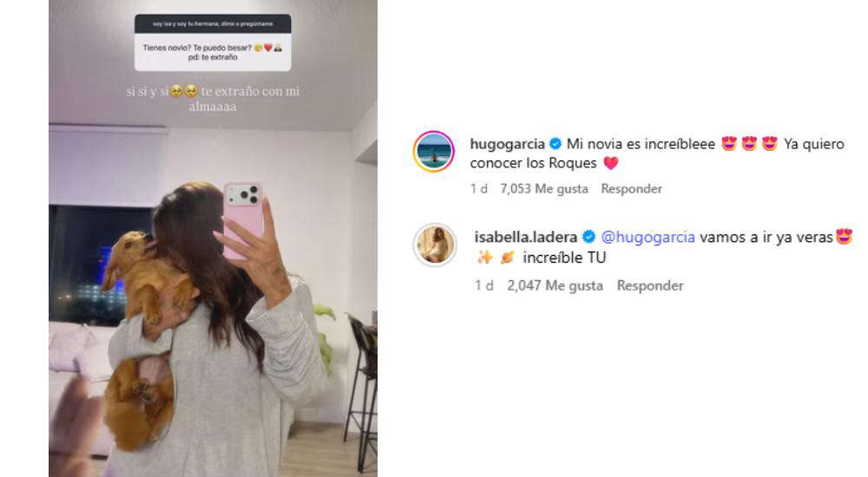The width and height of the screenshot is (868, 477).
Task: Reply to hugogarcia's comment with Responder
Action: [x=632, y=189]
